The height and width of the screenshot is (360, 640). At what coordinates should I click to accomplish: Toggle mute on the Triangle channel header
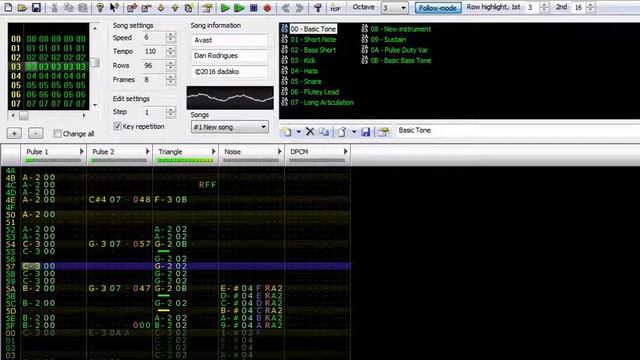point(170,152)
